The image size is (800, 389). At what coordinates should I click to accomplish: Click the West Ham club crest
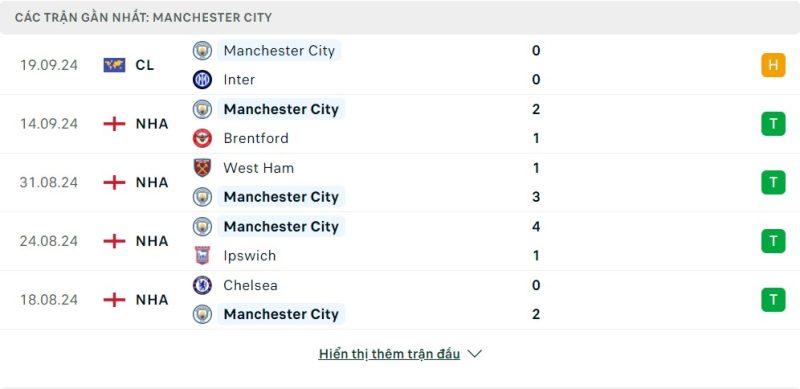coord(203,167)
